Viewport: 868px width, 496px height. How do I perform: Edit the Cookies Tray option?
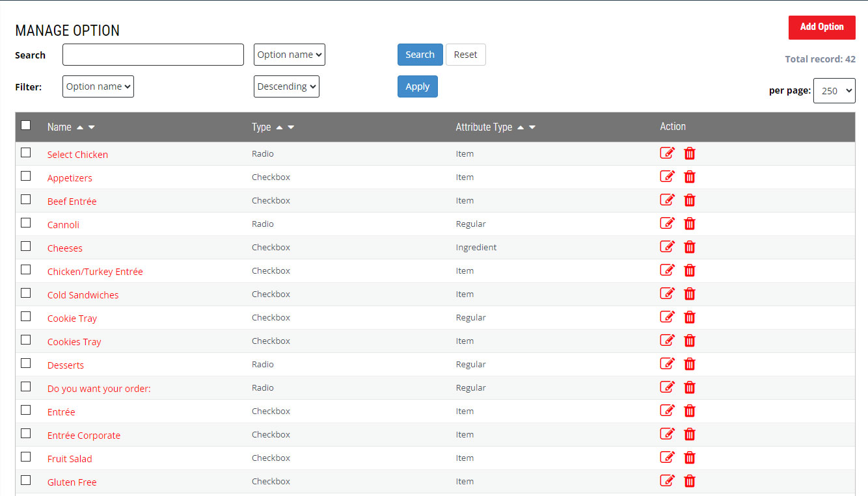coord(668,340)
